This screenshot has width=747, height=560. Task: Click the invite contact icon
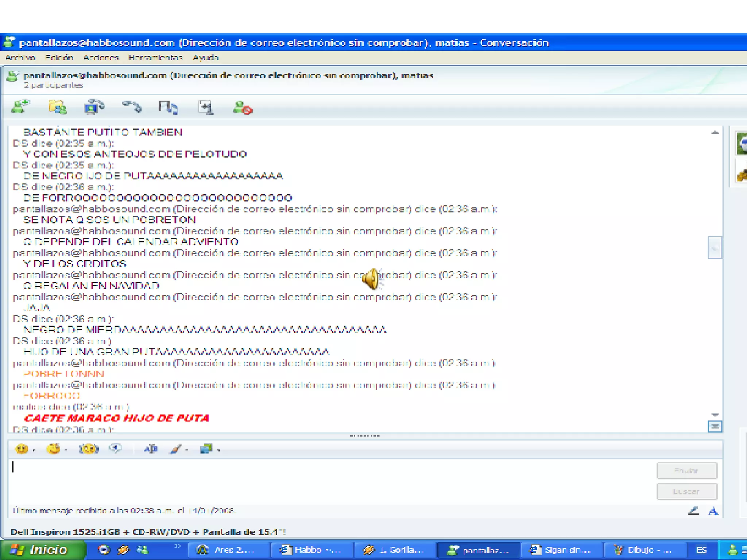[20, 107]
